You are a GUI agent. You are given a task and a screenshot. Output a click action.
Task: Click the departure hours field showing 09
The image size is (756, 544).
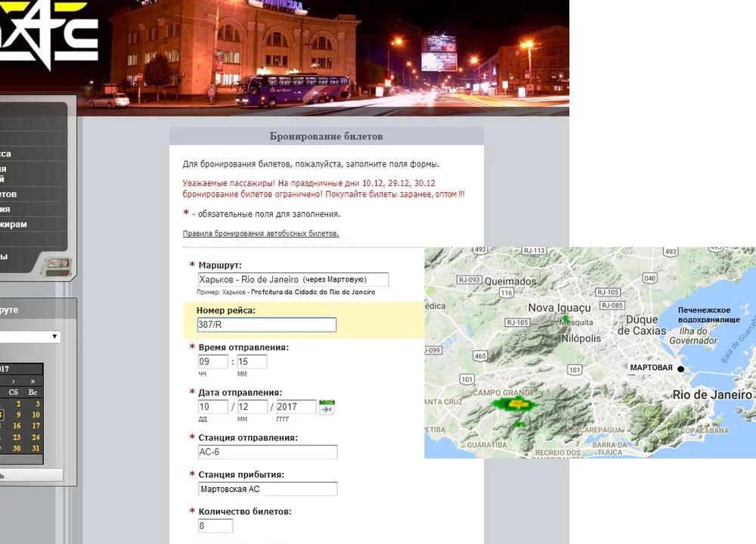212,362
